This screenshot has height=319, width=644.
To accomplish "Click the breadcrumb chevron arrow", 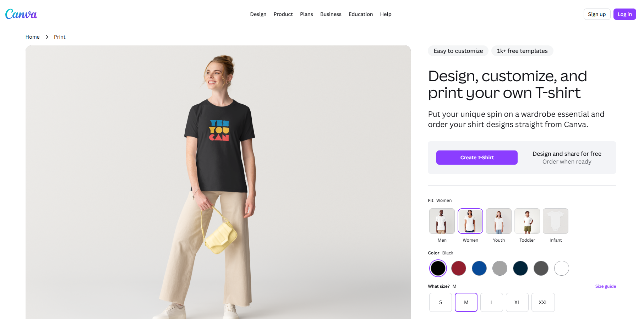I will click(47, 37).
